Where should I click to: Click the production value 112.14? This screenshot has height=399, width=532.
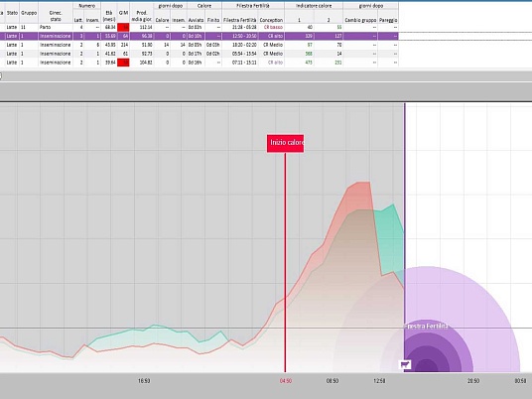[x=146, y=27]
